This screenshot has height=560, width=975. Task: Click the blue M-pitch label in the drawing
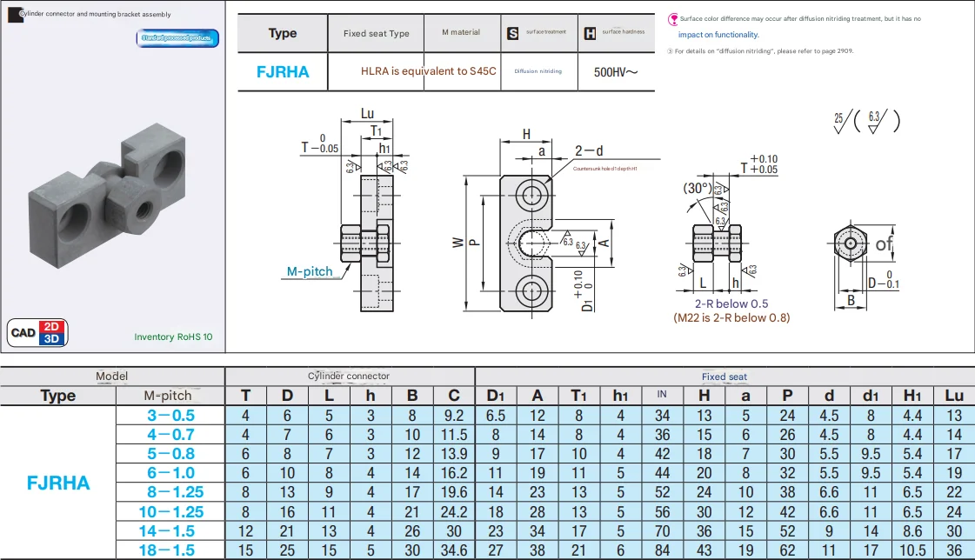[x=310, y=271]
